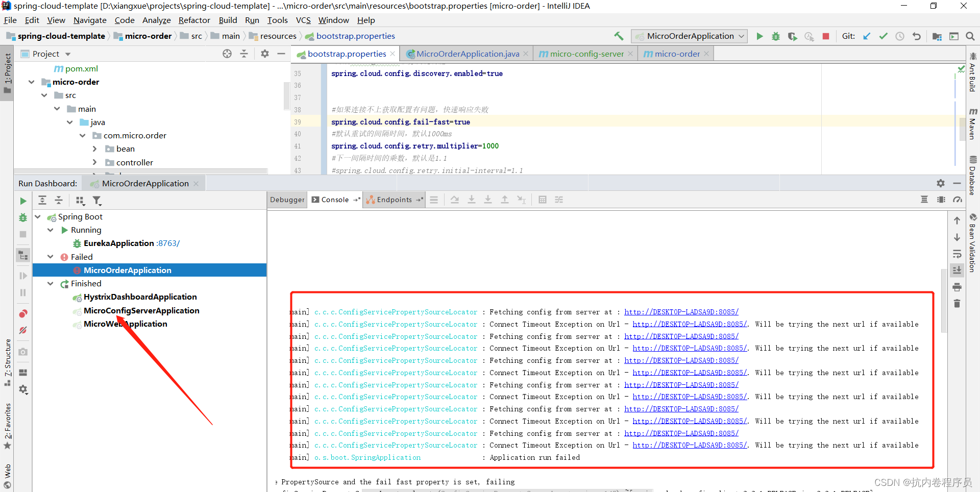Open first http://DESKTOP-LADSA9D:8085/ link in console

pyautogui.click(x=681, y=312)
